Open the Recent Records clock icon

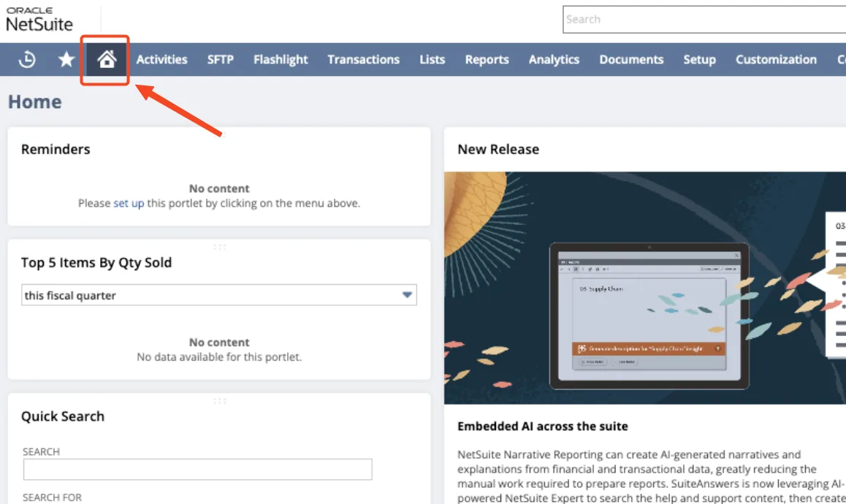click(26, 59)
